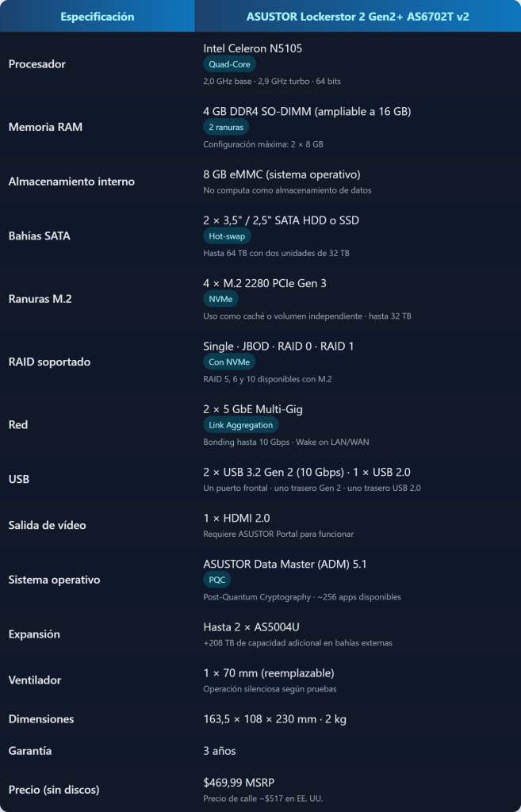
Task: Click the 1 × HDMI 2.0 value
Action: point(236,519)
